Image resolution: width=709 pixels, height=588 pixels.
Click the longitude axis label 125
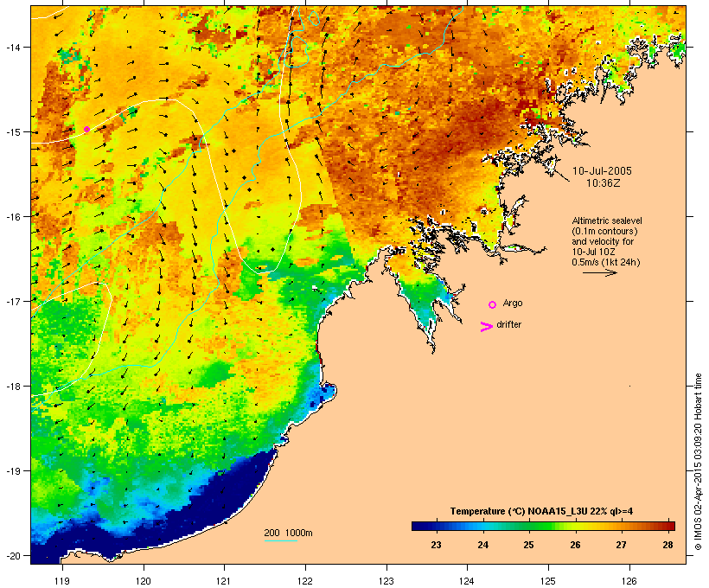click(x=548, y=581)
